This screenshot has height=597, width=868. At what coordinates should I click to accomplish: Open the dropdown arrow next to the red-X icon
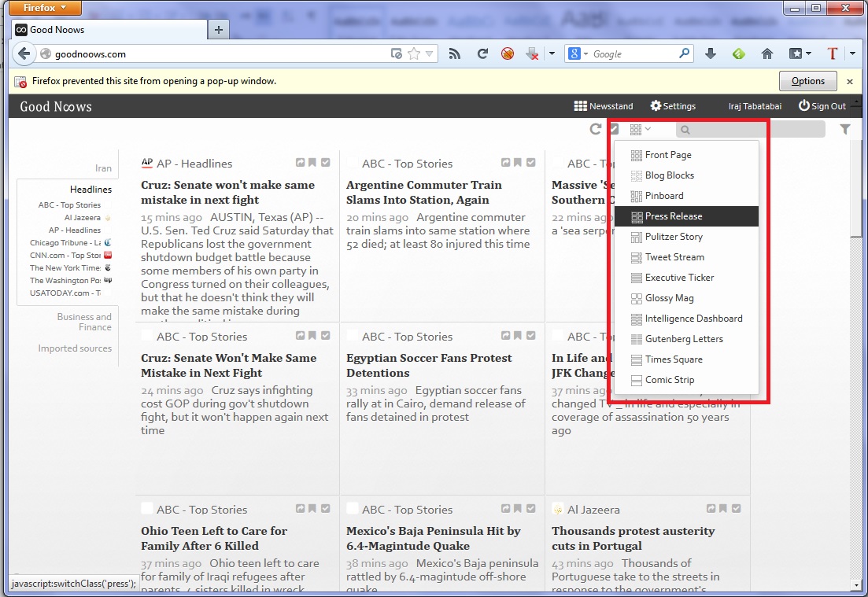coord(552,53)
